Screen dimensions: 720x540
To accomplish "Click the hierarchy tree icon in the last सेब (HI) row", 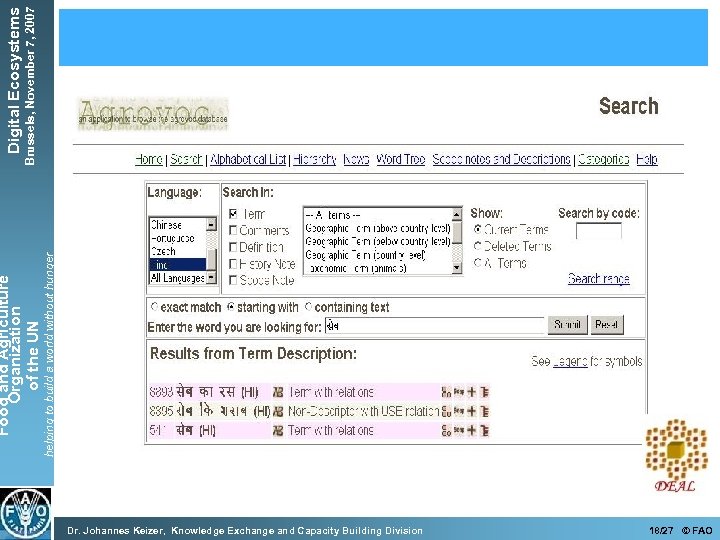I will click(484, 431).
